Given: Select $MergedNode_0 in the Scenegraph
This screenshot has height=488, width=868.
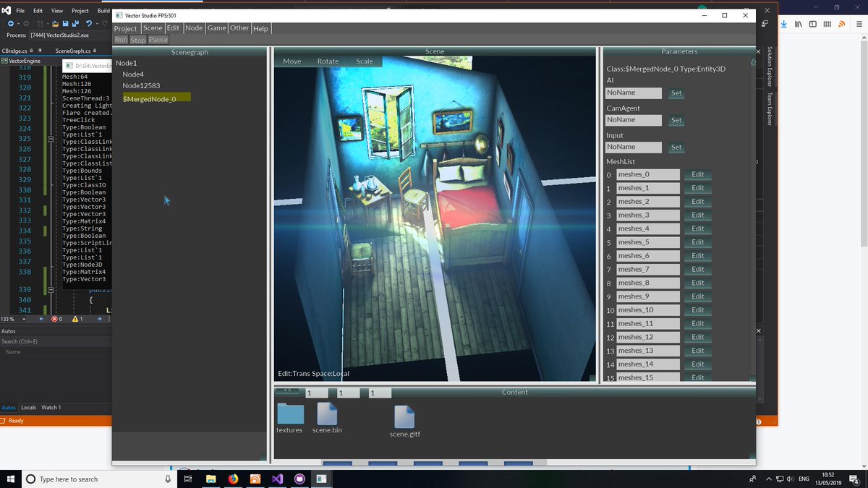Looking at the screenshot, I should [156, 98].
